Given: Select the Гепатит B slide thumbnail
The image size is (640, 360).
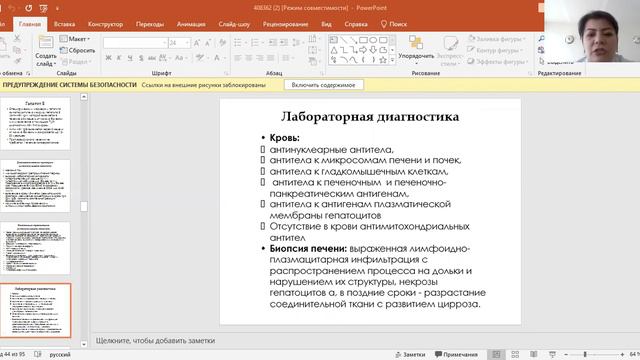Looking at the screenshot, I should (35, 123).
